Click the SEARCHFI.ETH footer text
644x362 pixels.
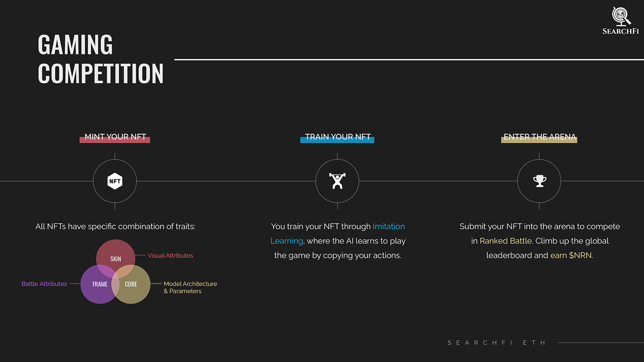[496, 343]
